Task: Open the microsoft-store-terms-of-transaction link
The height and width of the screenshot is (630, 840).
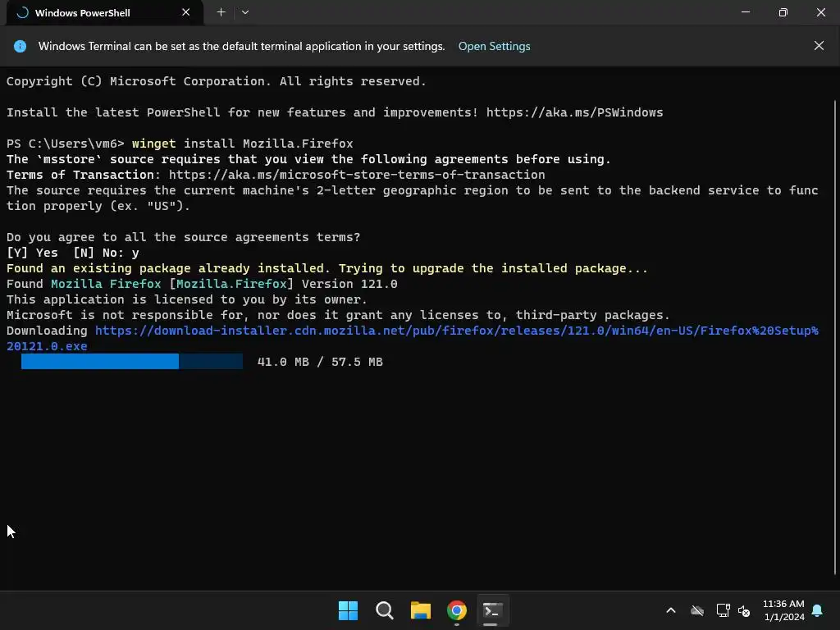Action: [357, 175]
